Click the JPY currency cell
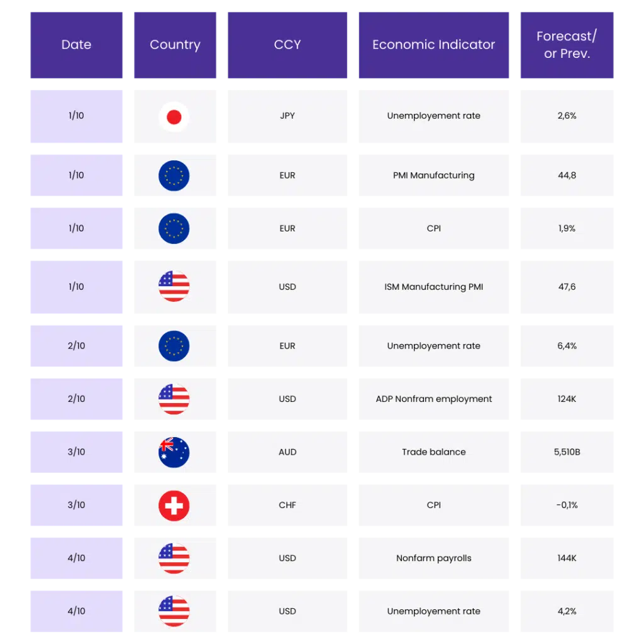This screenshot has width=644, height=644. (287, 116)
